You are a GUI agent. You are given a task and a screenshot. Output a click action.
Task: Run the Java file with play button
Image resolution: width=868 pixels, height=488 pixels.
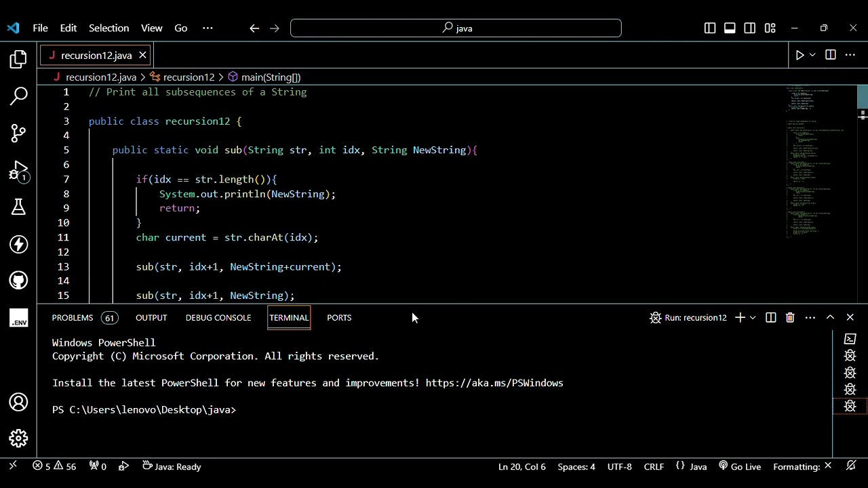tap(800, 55)
